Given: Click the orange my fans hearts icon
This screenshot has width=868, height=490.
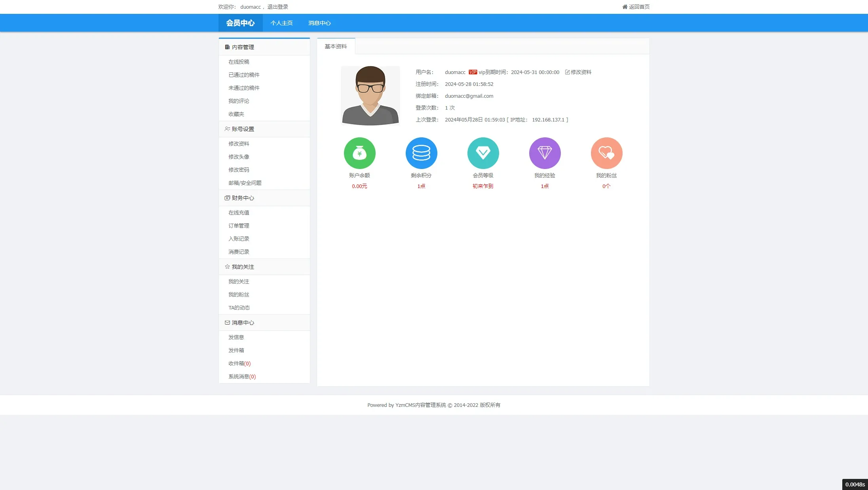Looking at the screenshot, I should pyautogui.click(x=606, y=153).
